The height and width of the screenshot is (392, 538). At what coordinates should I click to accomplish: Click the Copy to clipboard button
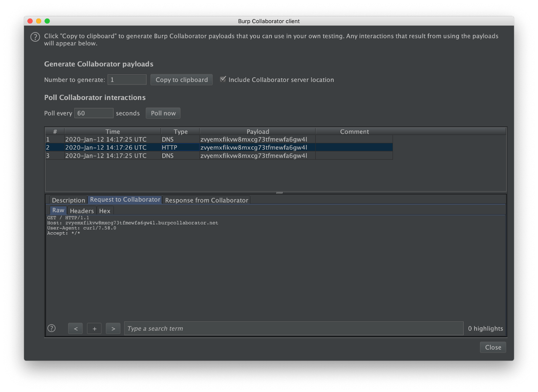[x=182, y=80]
